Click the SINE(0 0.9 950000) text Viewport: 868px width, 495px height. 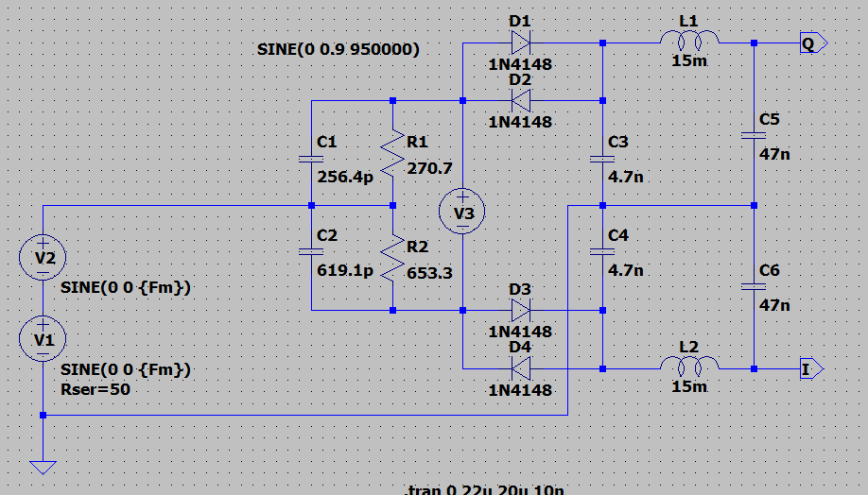point(338,49)
